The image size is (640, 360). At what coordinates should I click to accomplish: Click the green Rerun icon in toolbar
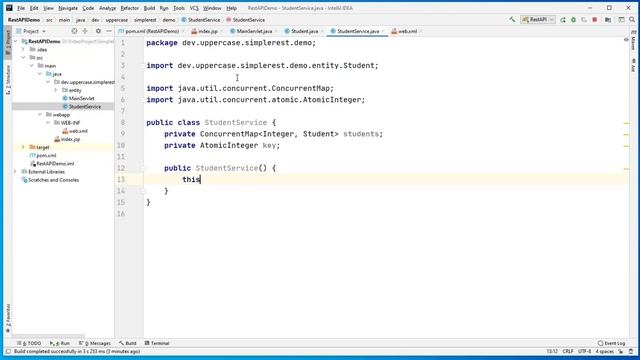click(x=563, y=20)
